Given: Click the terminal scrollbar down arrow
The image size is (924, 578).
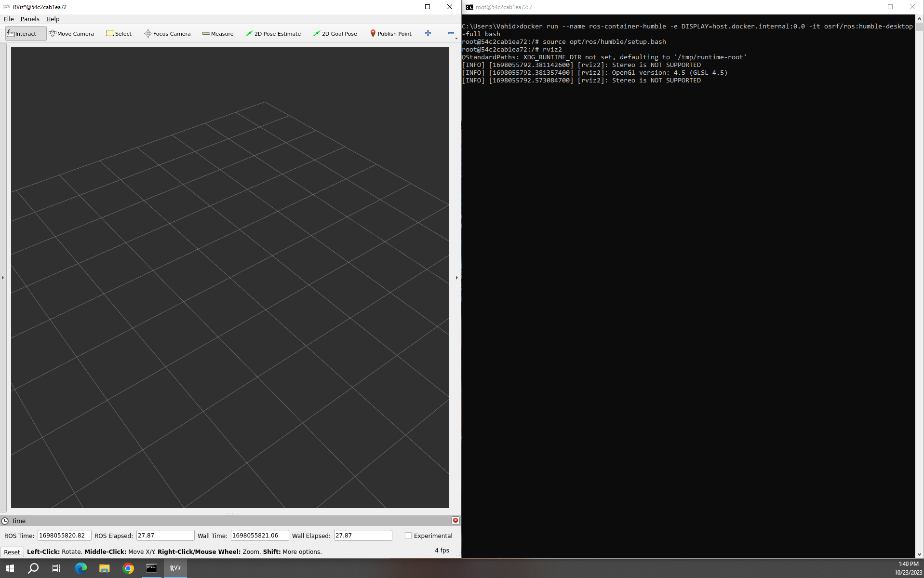Looking at the screenshot, I should [x=919, y=554].
